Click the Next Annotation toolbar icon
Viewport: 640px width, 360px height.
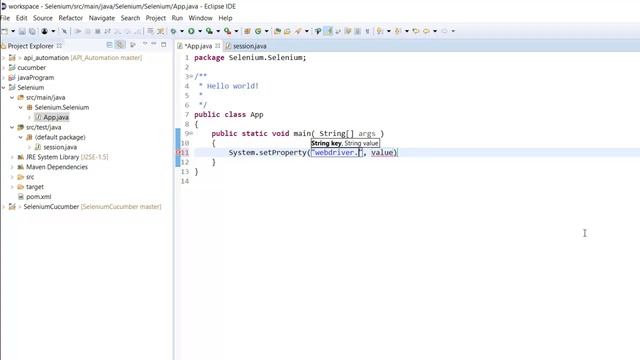point(380,31)
